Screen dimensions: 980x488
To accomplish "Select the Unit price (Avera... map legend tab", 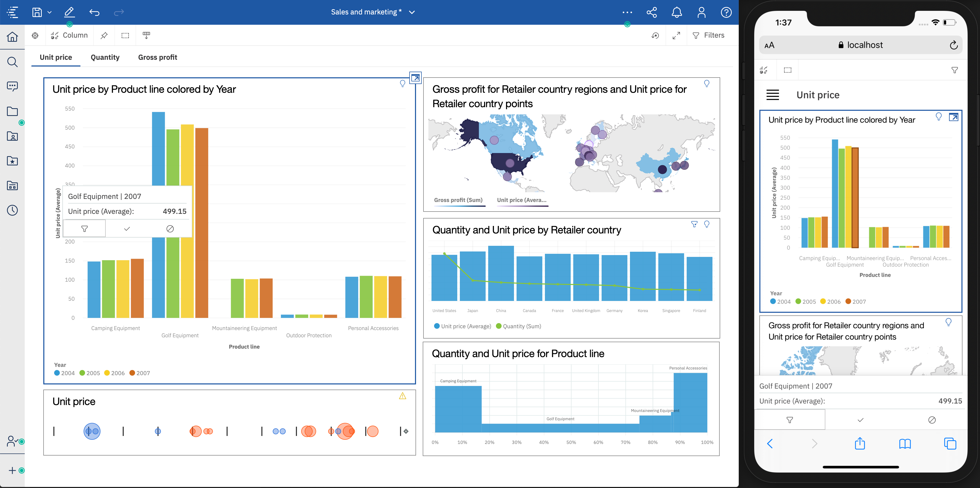I will pos(522,200).
